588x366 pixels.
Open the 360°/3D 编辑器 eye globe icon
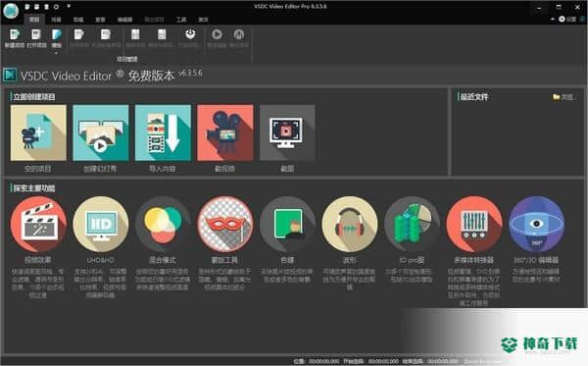pos(536,224)
